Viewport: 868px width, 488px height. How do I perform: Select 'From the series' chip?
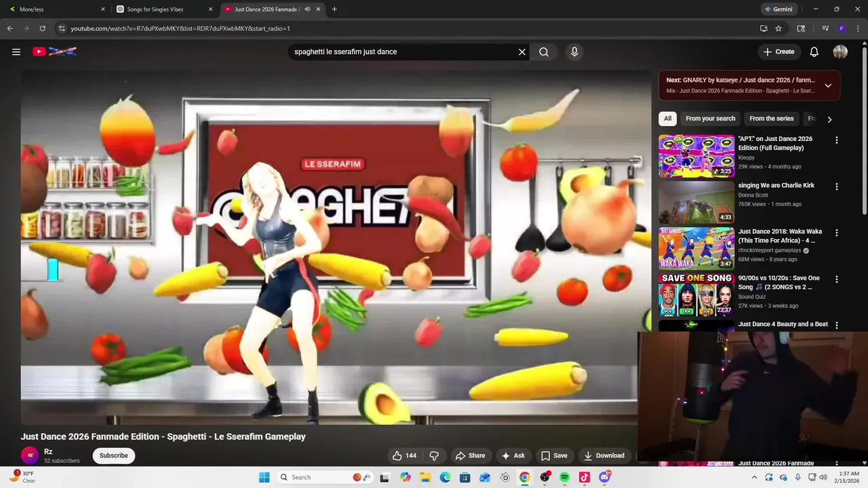771,119
